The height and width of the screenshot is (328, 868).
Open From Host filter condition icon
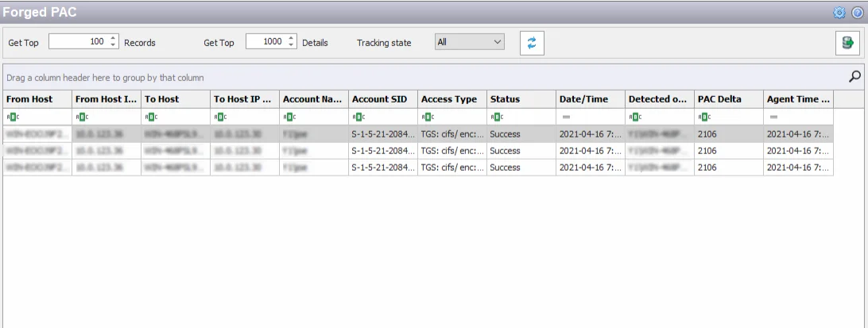[x=12, y=117]
